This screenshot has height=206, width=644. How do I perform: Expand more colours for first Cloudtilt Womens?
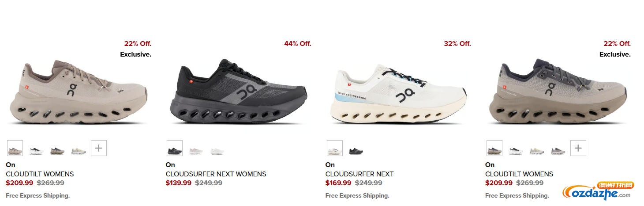click(99, 148)
